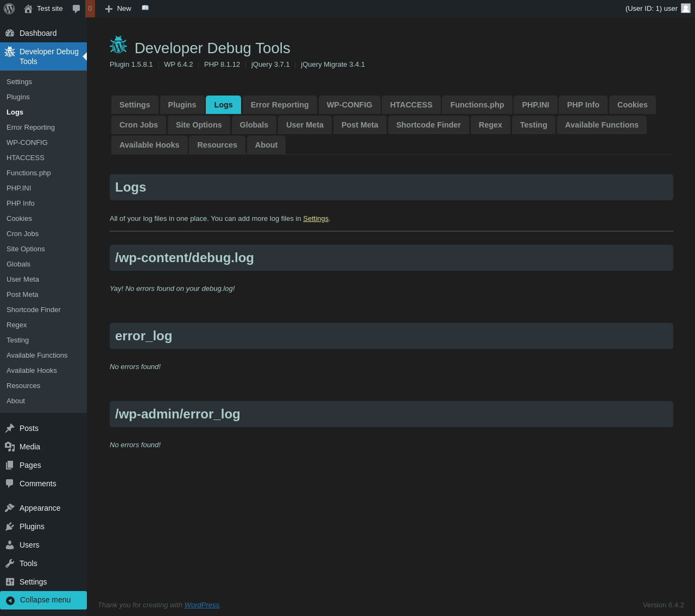
Task: Open the New content dropdown
Action: pyautogui.click(x=118, y=9)
